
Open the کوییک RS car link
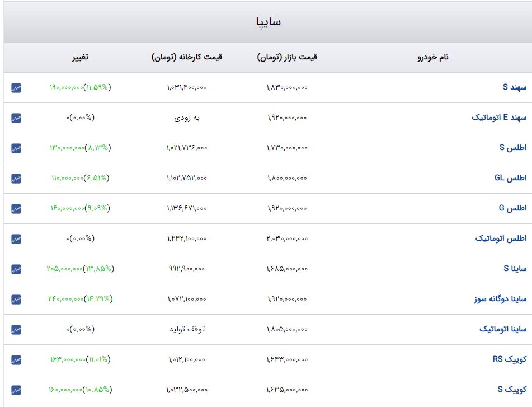point(510,359)
